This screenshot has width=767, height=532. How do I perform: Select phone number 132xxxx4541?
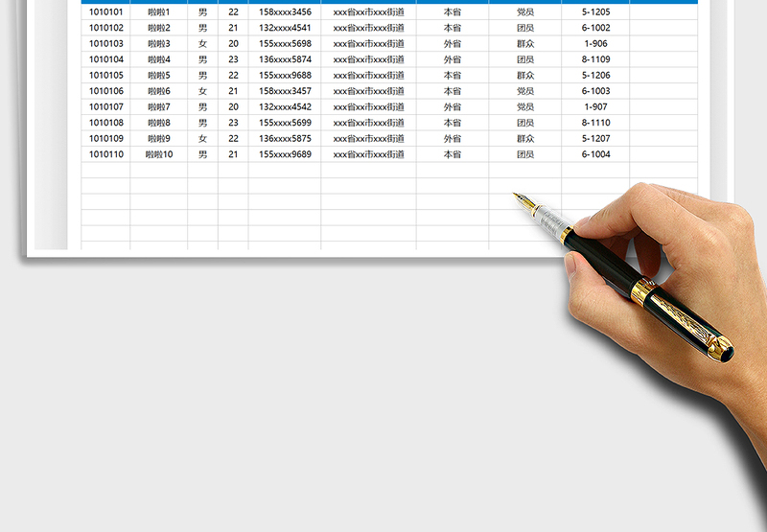(x=285, y=28)
